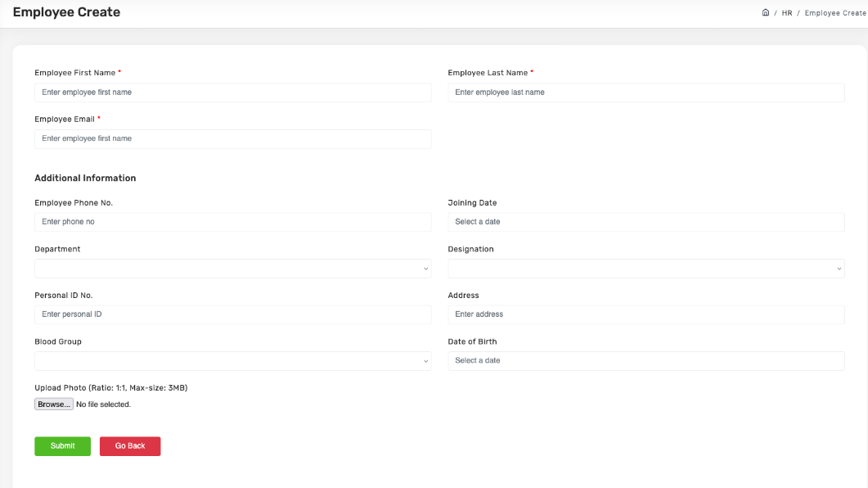This screenshot has height=488, width=868.
Task: Expand the Department dropdown
Action: click(x=233, y=269)
